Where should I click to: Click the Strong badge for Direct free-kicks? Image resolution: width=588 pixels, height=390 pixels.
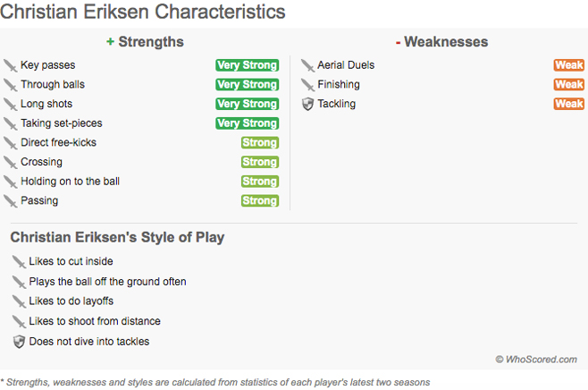(259, 143)
